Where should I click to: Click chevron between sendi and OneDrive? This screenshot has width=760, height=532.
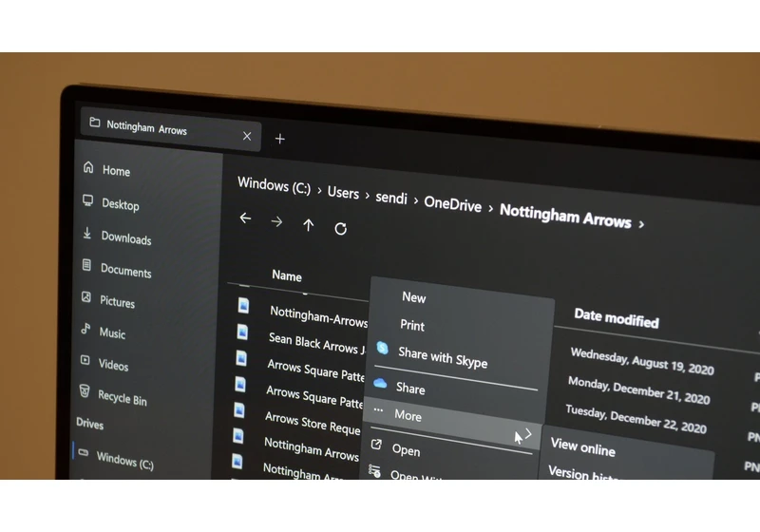click(415, 200)
